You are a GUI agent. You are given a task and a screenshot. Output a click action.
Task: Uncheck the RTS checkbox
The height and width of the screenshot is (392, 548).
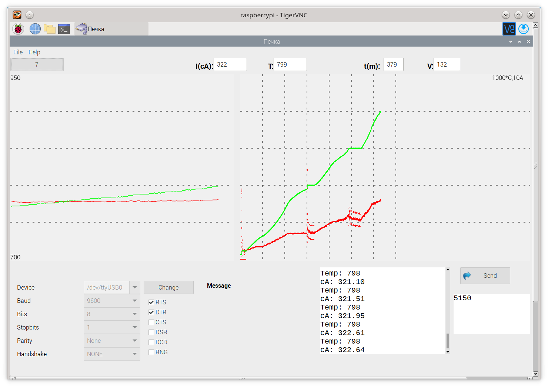point(151,302)
